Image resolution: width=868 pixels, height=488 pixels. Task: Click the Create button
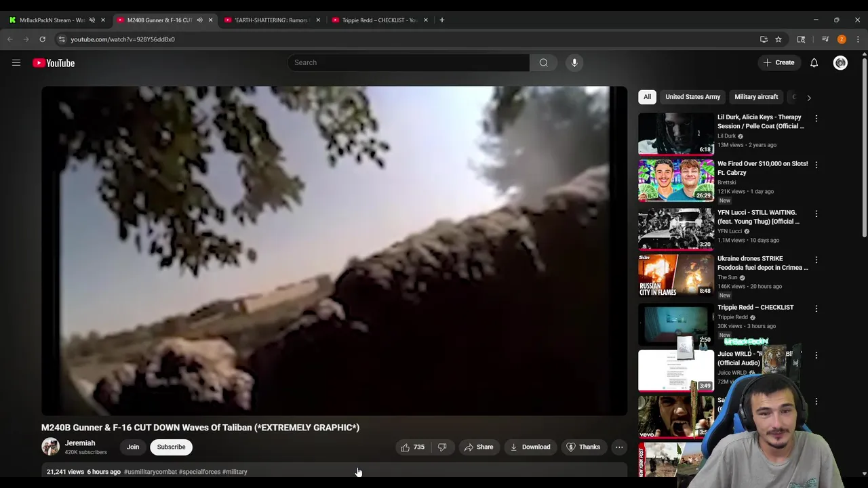pyautogui.click(x=778, y=63)
